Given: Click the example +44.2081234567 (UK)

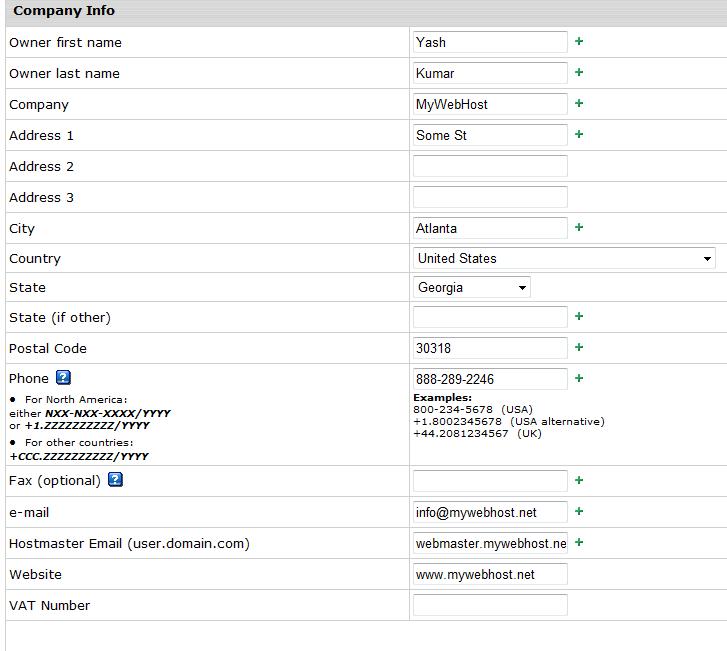Looking at the screenshot, I should tap(477, 434).
